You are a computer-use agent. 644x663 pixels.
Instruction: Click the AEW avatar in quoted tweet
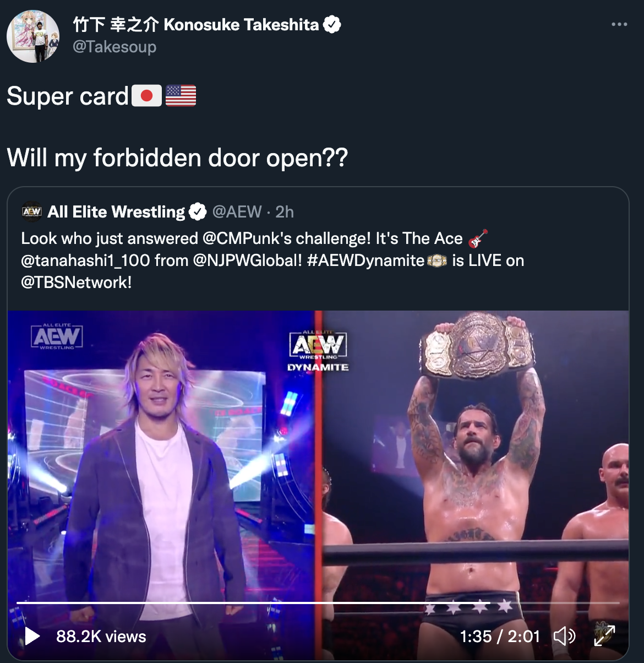coord(32,211)
